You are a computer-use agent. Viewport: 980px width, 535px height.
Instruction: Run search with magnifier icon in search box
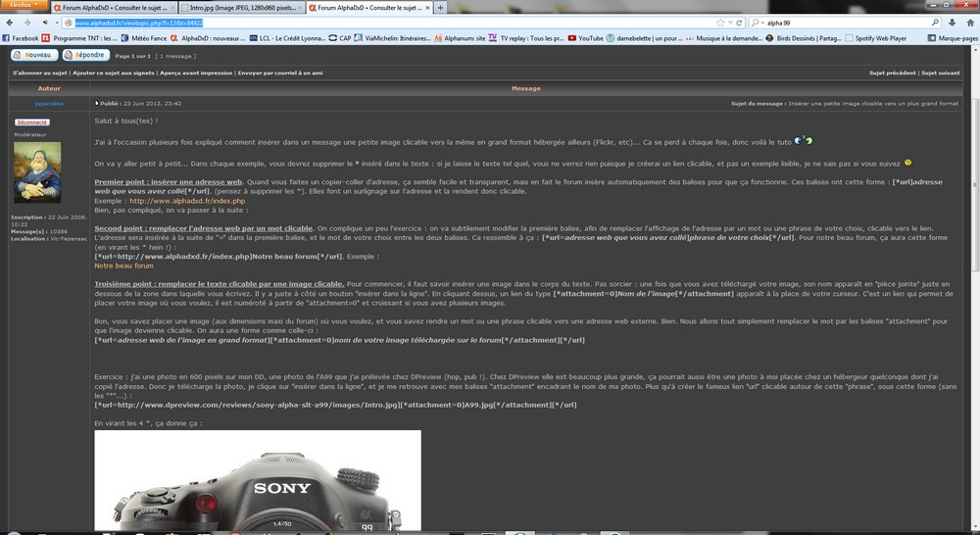pos(935,23)
